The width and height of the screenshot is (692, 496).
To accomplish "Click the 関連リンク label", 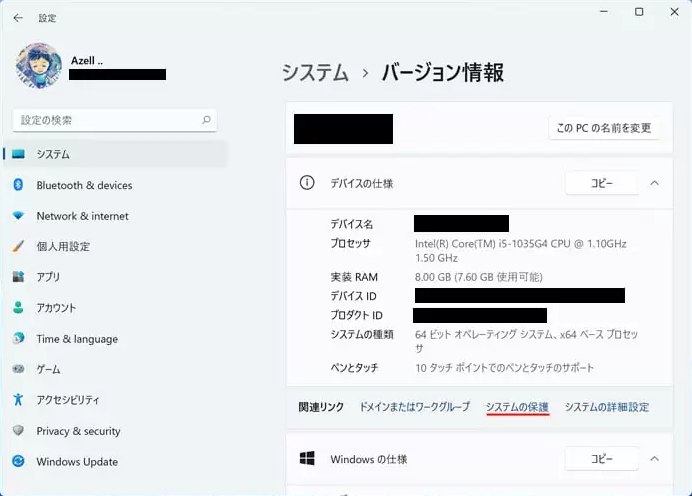I will [x=321, y=406].
